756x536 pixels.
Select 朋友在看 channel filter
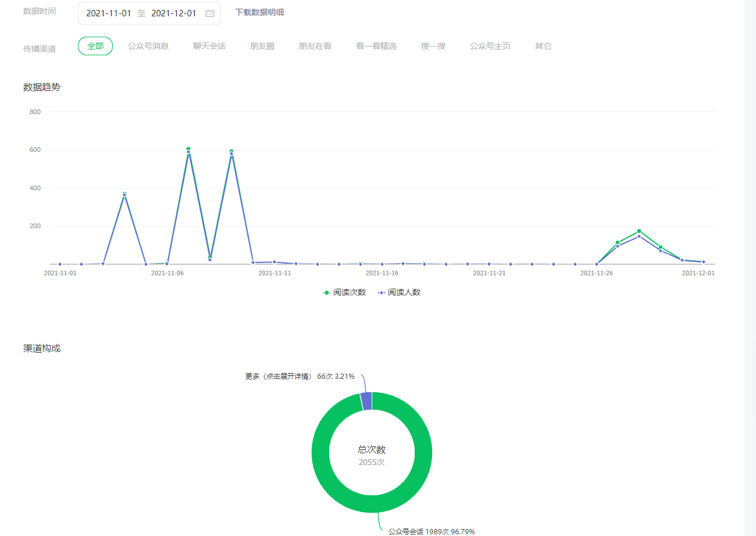click(x=315, y=46)
